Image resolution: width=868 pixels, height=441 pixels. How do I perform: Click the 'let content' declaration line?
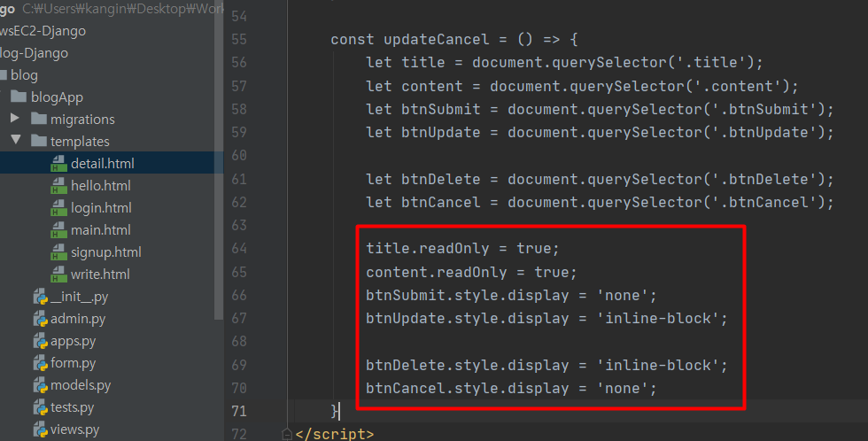click(582, 86)
